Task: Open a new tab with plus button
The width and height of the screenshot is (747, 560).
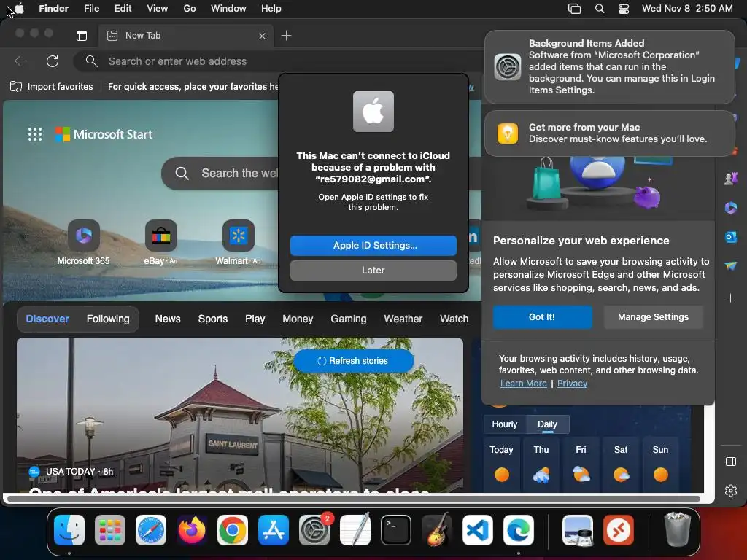Action: click(286, 36)
